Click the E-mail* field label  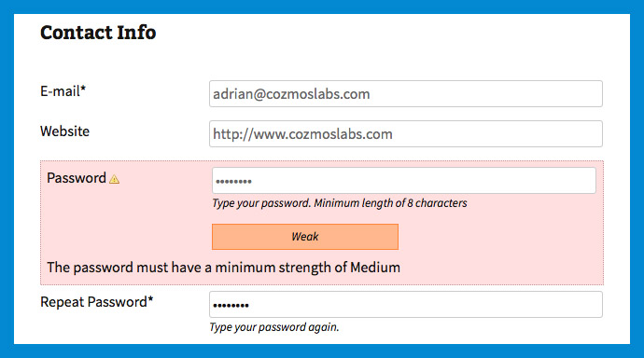click(x=63, y=91)
